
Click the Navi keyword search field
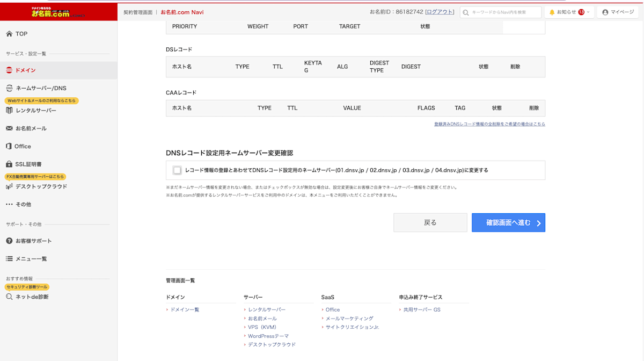tap(501, 12)
